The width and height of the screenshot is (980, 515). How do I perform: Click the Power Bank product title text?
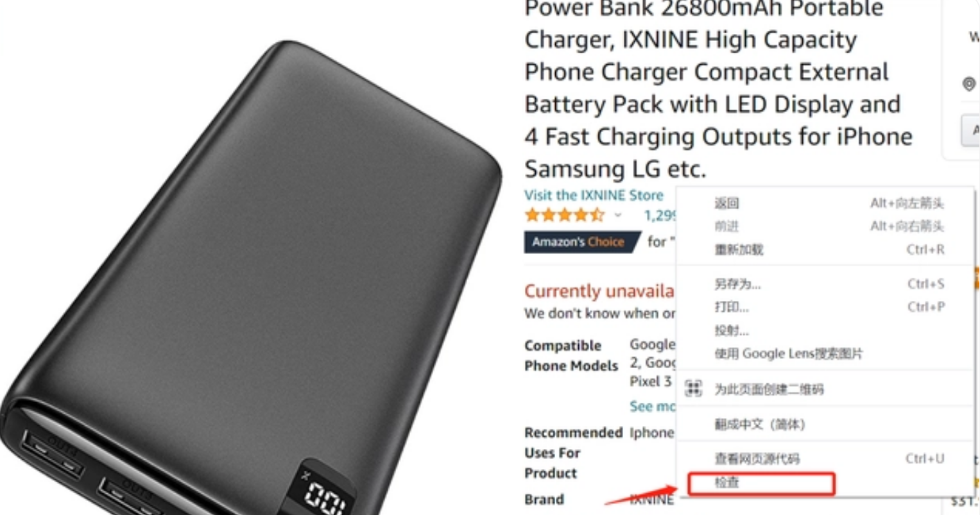pos(718,90)
